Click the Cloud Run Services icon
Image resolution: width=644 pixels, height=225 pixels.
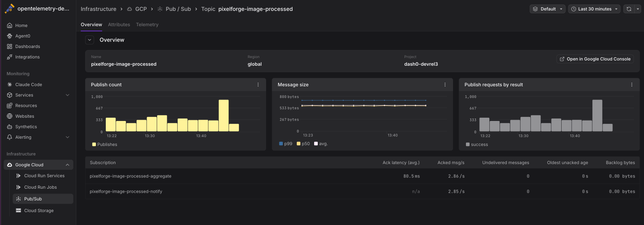point(19,176)
